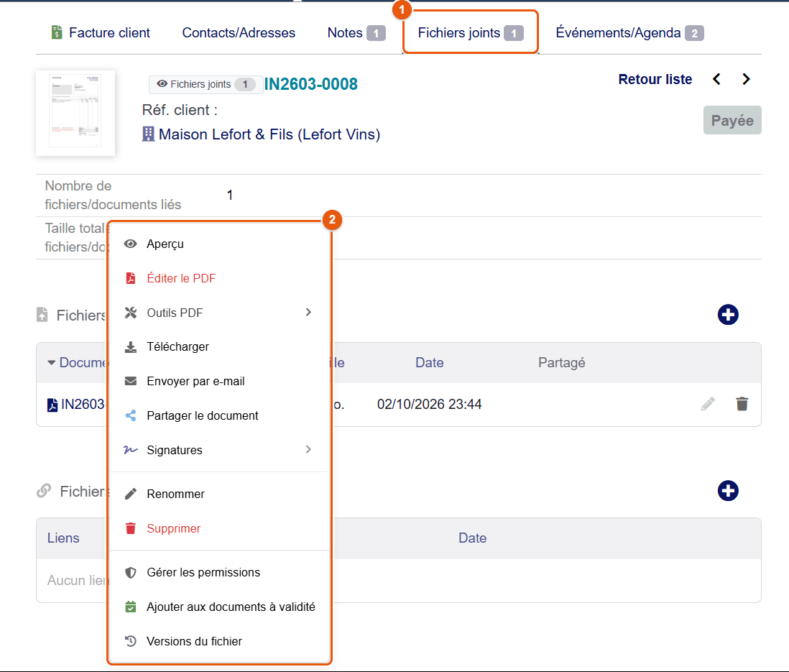The width and height of the screenshot is (789, 672).
Task: Click the Événements/Agenda count badge 2
Action: click(x=694, y=33)
